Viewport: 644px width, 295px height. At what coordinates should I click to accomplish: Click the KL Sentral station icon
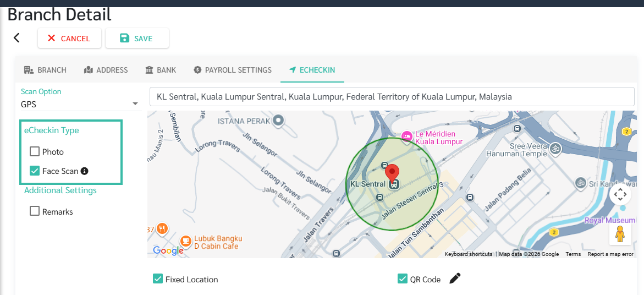394,184
